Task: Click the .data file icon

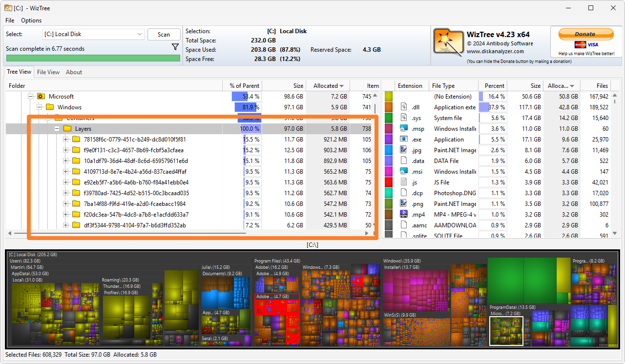Action: coord(404,161)
